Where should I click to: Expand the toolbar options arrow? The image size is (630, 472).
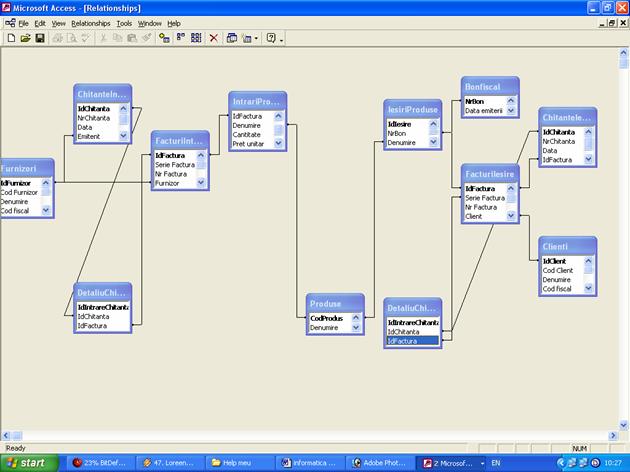pyautogui.click(x=282, y=39)
